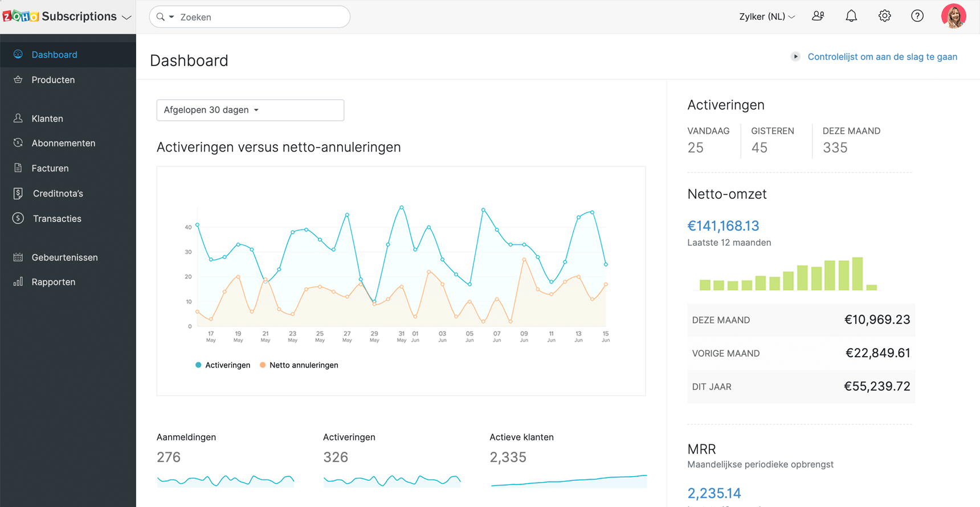The image size is (980, 507).
Task: Open Facturen from the sidebar
Action: point(50,169)
